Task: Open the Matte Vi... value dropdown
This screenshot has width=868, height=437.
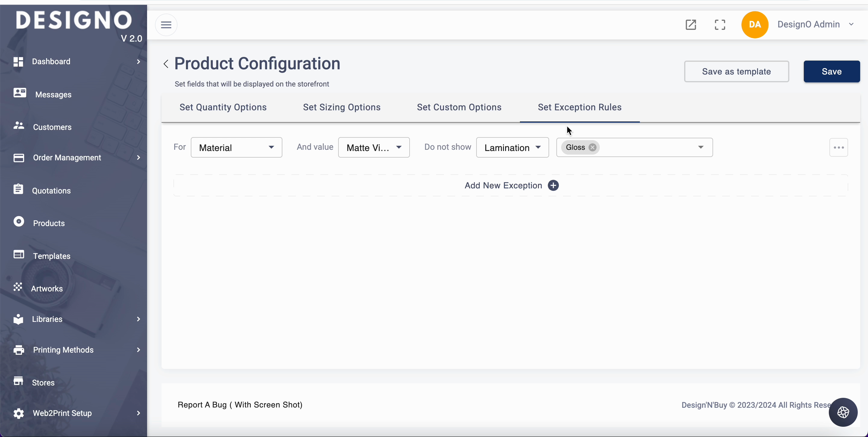Action: pos(374,148)
